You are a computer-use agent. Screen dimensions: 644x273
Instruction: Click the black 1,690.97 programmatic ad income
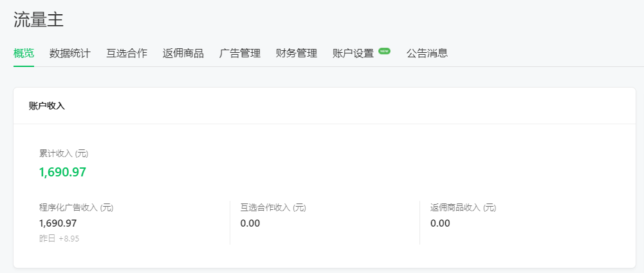58,223
